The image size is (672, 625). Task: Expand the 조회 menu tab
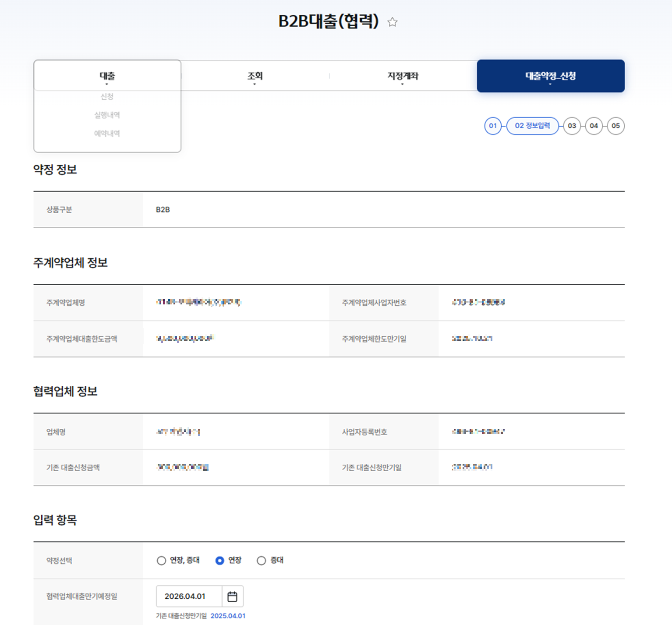click(x=255, y=76)
